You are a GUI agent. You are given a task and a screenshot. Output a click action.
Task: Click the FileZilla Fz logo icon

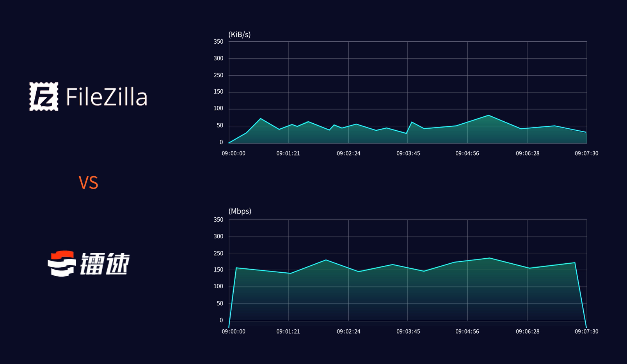point(44,96)
